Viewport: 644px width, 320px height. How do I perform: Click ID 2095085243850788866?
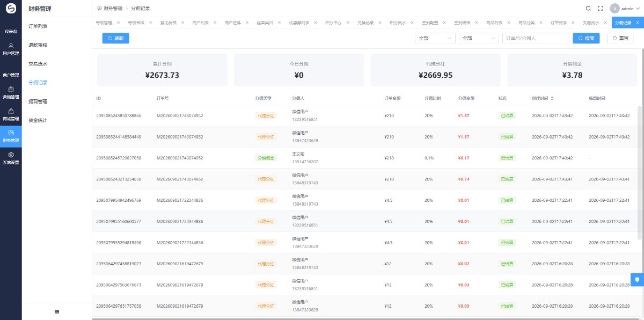tap(119, 115)
